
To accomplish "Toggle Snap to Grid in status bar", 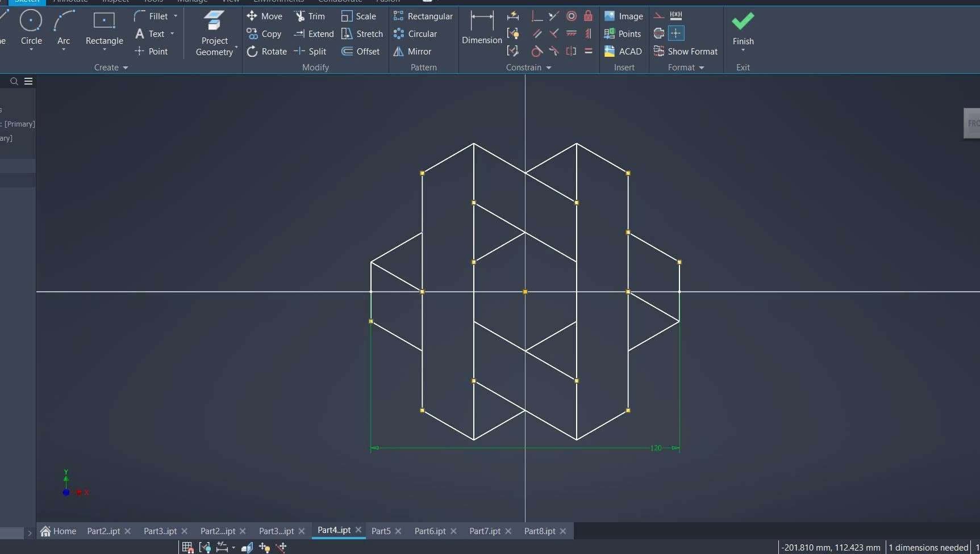I will pos(187,547).
